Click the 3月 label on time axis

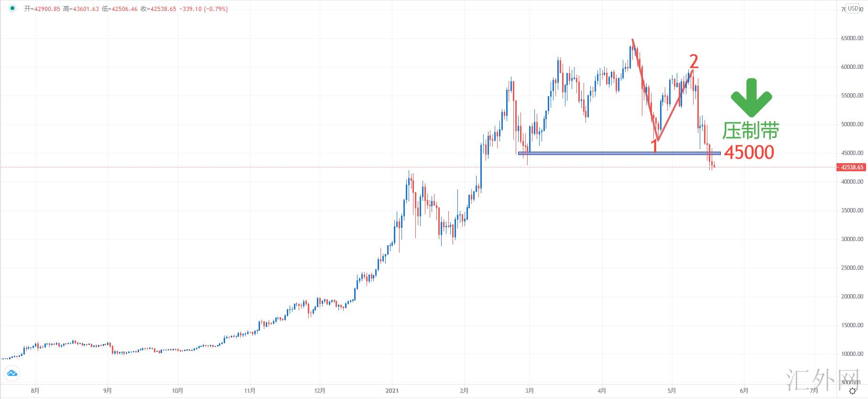(530, 391)
